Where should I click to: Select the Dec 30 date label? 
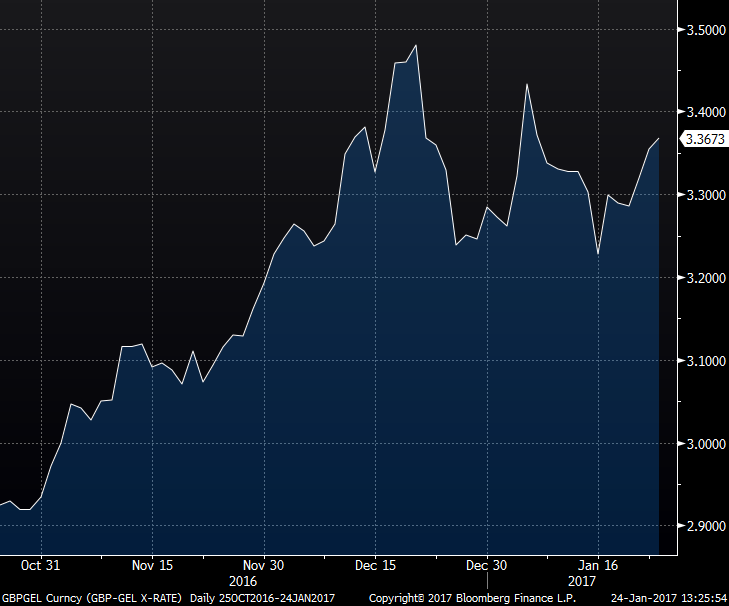pyautogui.click(x=487, y=564)
